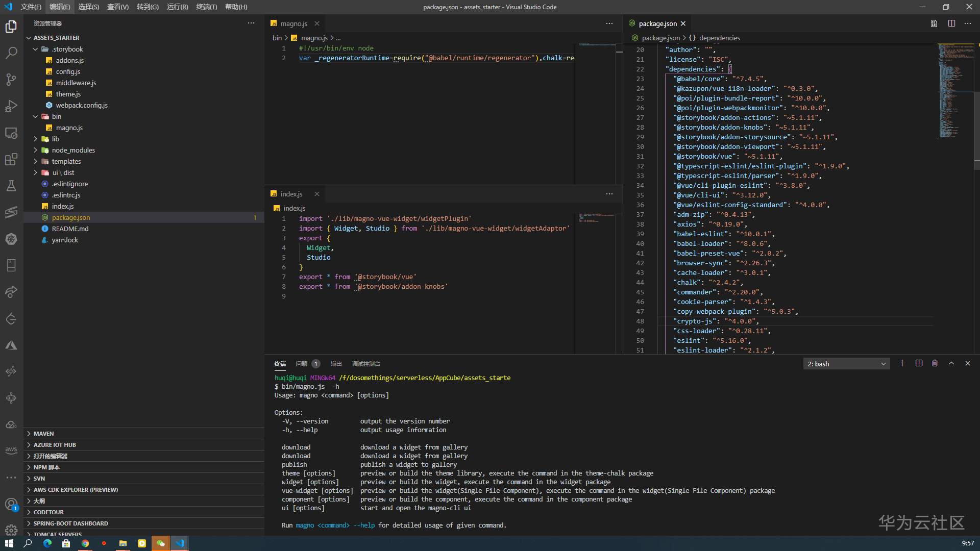Screen dimensions: 980x551
Task: Open the Extensions view icon
Action: [11, 159]
